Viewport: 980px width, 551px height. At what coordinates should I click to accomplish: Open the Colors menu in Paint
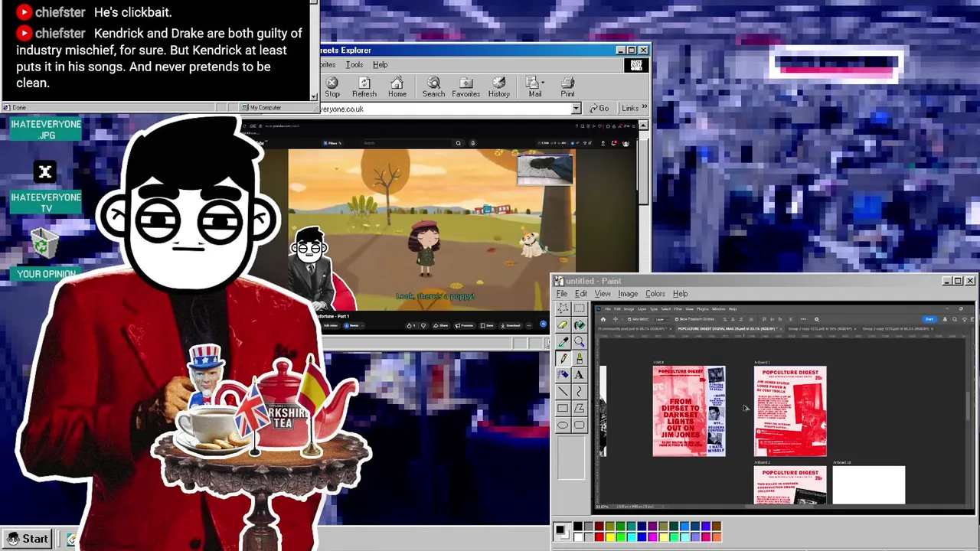coord(655,294)
